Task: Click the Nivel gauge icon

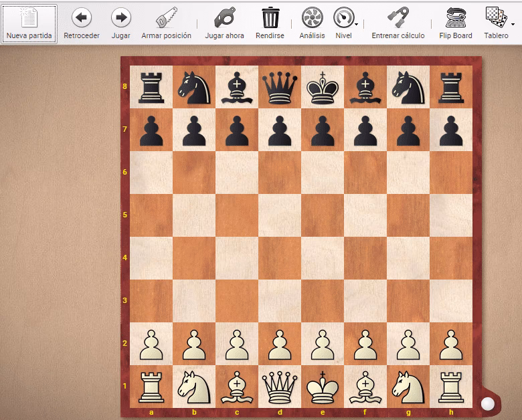Action: click(x=343, y=17)
